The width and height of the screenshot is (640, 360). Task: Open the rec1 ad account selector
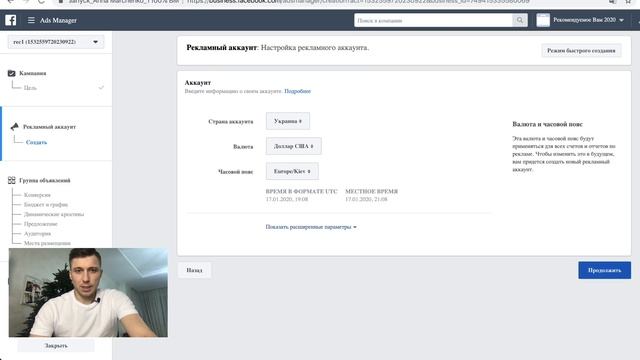[56, 42]
